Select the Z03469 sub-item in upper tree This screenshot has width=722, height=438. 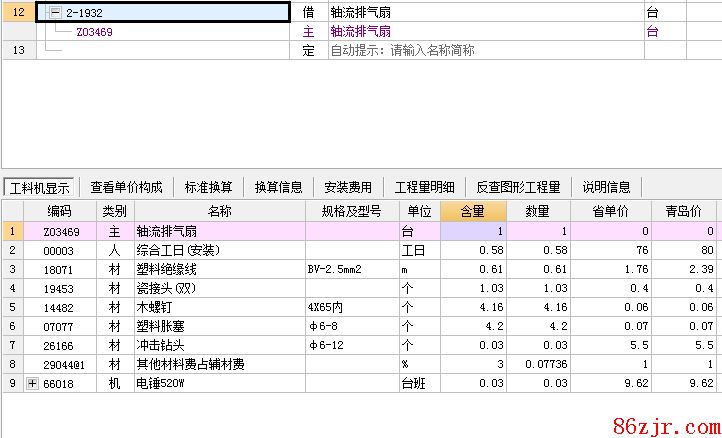click(x=93, y=32)
